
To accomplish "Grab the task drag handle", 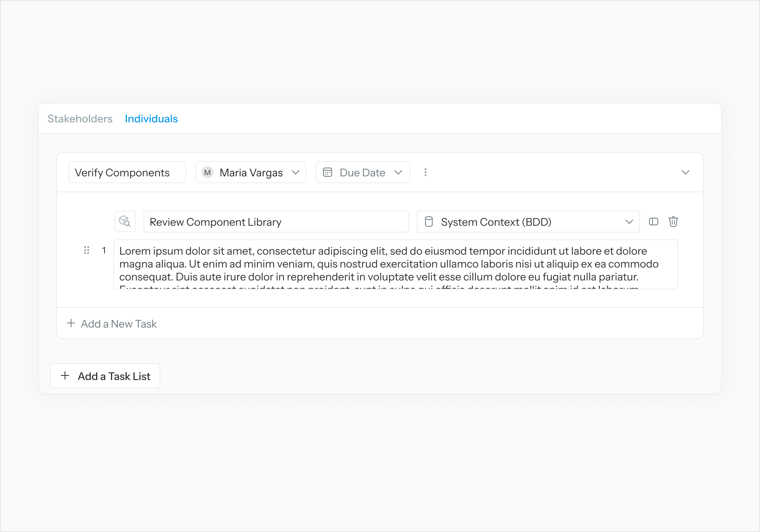I will click(x=87, y=250).
